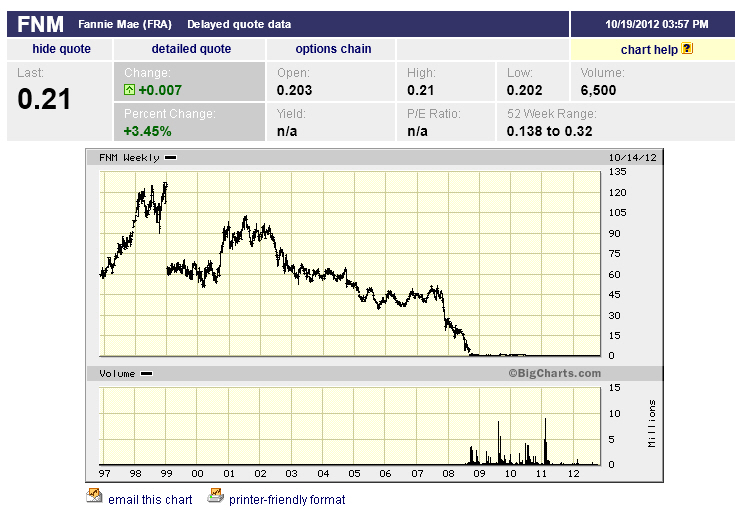735x510 pixels.
Task: Click the 135 price axis label
Action: coord(617,172)
